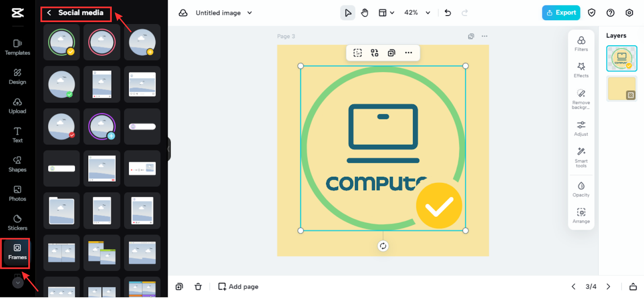Viewport: 644px width, 299px height.
Task: Open the Opacity control
Action: [581, 189]
